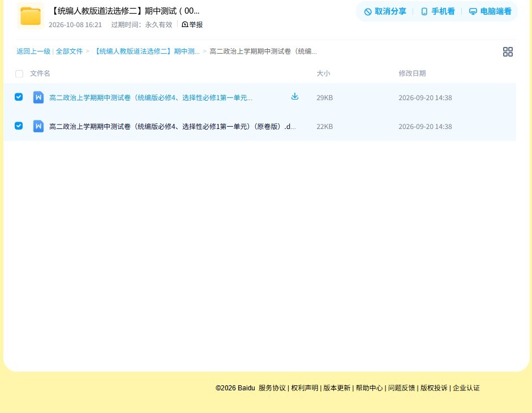
Task: Switch to grid view icon
Action: point(508,52)
